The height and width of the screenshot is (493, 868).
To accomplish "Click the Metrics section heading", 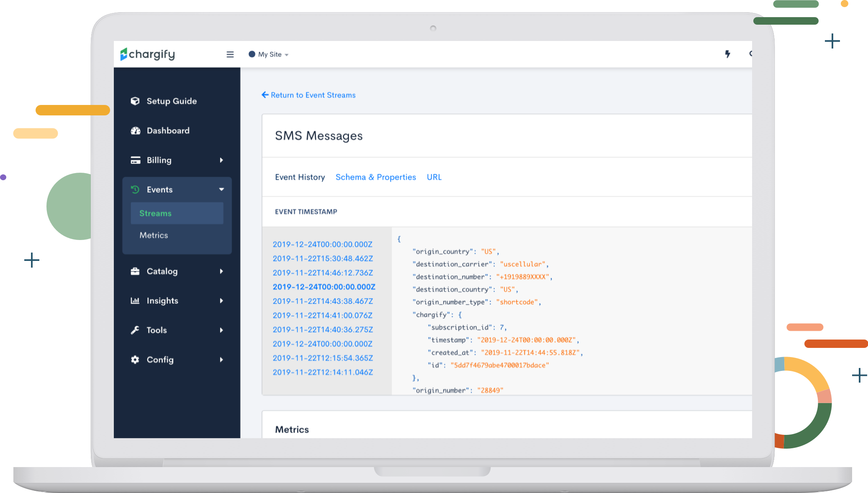I will coord(292,429).
